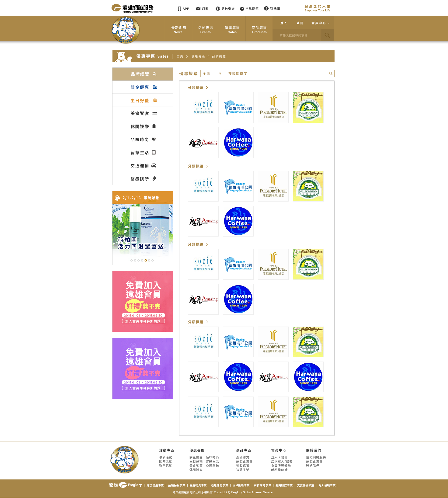Click footer 海外發展事業 link
448x498 pixels.
[327, 485]
